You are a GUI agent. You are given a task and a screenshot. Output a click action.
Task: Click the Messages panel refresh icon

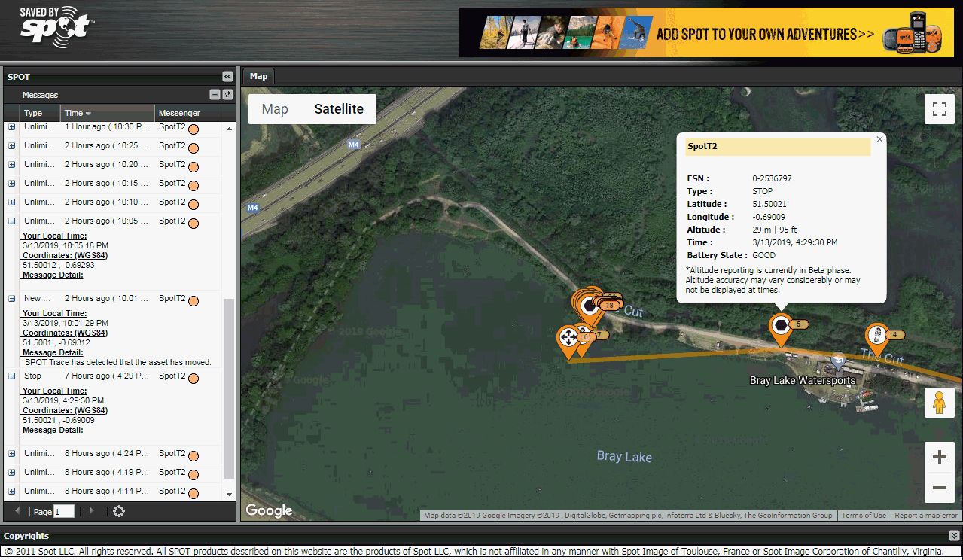[227, 95]
